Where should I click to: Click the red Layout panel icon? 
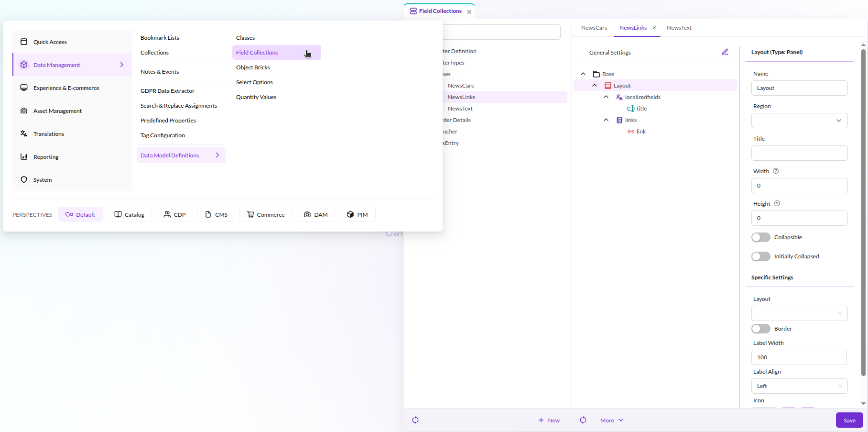pos(608,85)
